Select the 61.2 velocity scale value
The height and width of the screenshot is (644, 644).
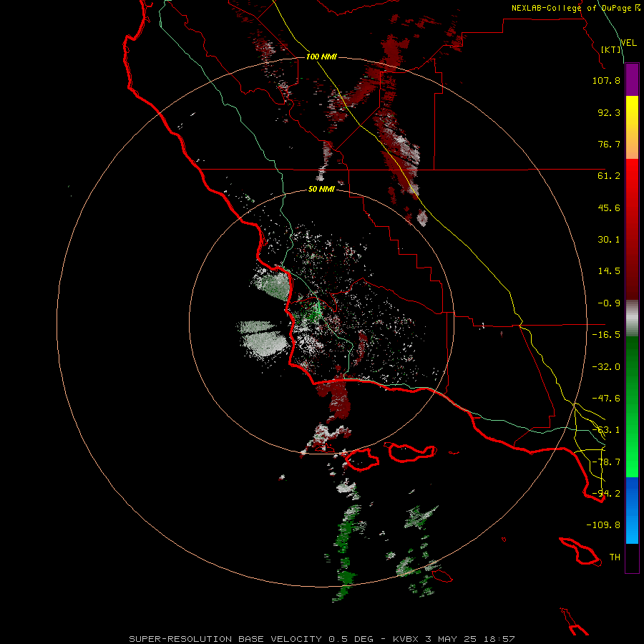[x=609, y=176]
